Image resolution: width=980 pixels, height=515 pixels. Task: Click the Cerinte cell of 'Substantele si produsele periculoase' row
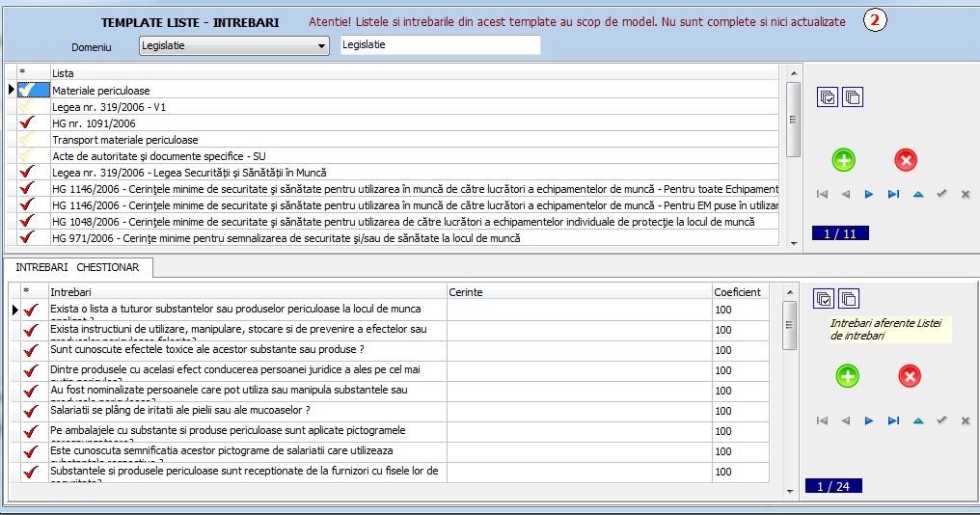pos(580,472)
